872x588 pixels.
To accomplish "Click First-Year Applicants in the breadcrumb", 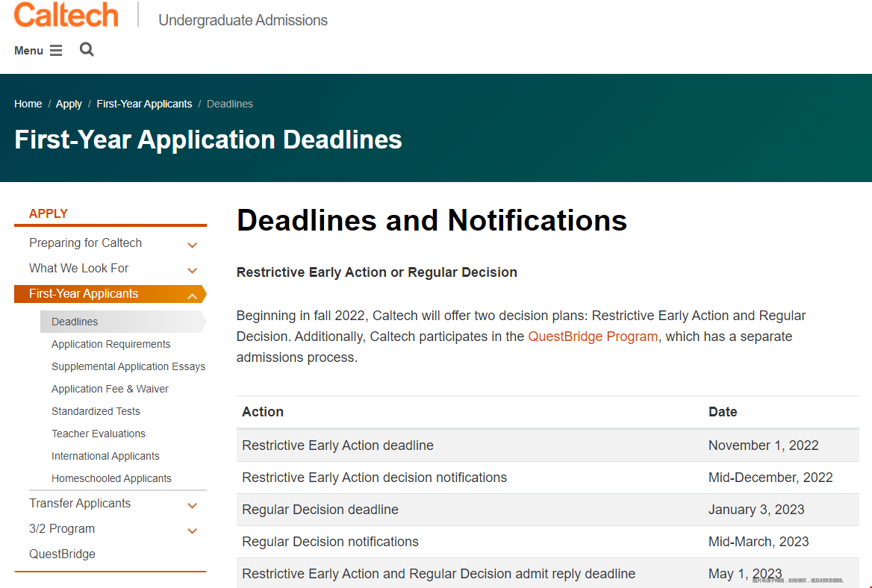I will click(144, 104).
